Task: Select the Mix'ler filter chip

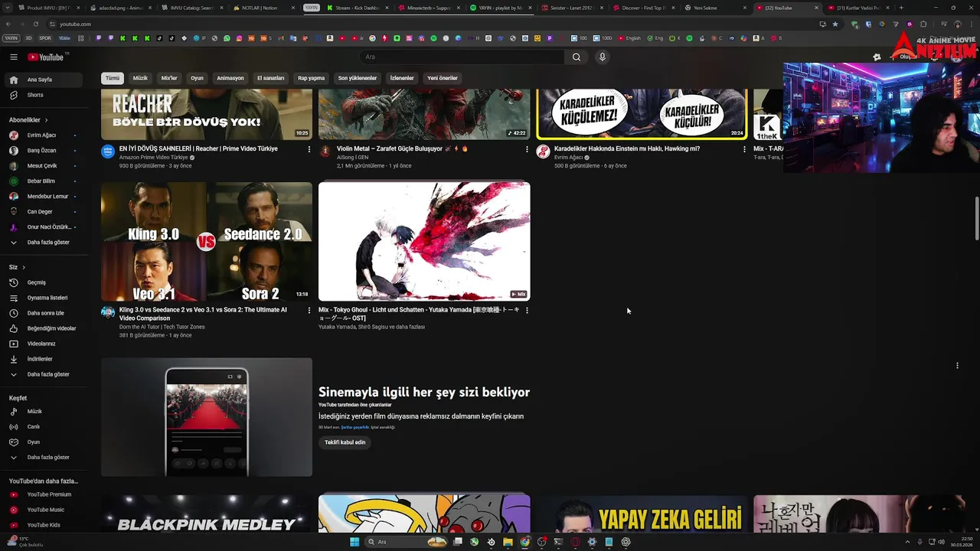Action: click(x=169, y=78)
